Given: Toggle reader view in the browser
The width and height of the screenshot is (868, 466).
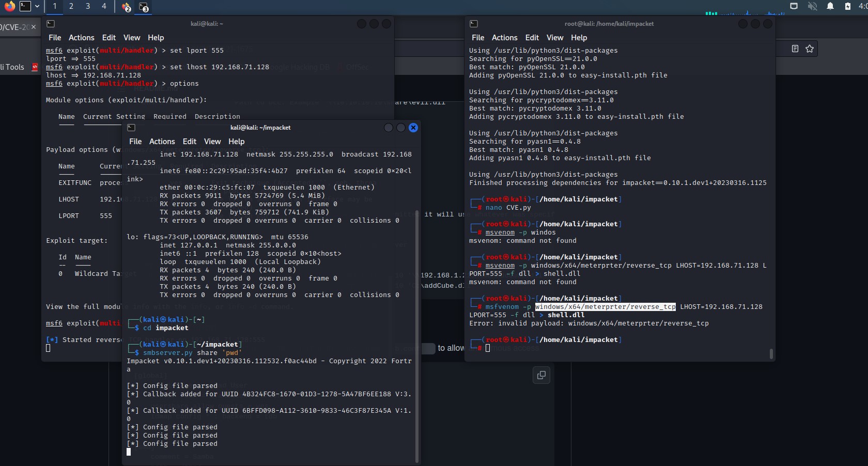Looking at the screenshot, I should [x=795, y=49].
